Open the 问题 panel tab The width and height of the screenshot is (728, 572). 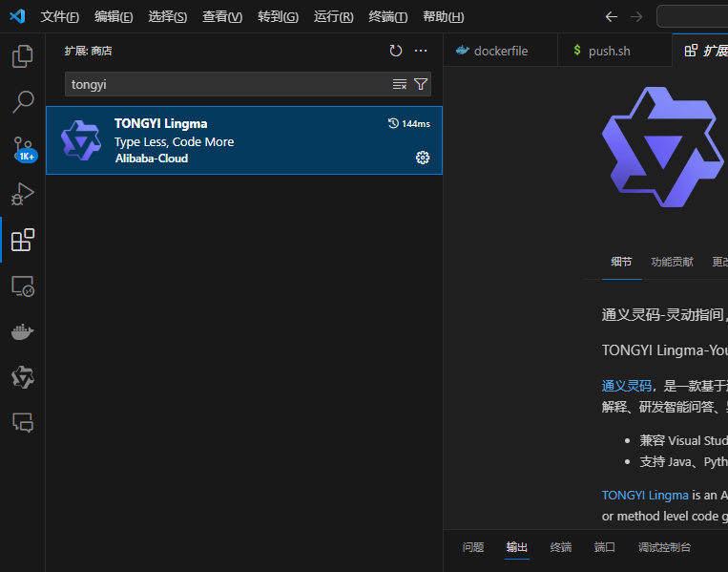click(473, 547)
